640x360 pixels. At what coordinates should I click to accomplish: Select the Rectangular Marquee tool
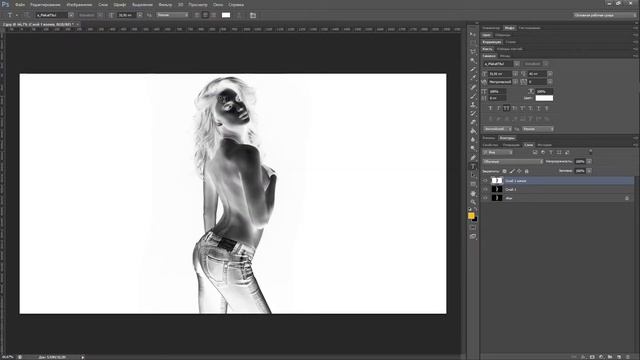(x=473, y=43)
